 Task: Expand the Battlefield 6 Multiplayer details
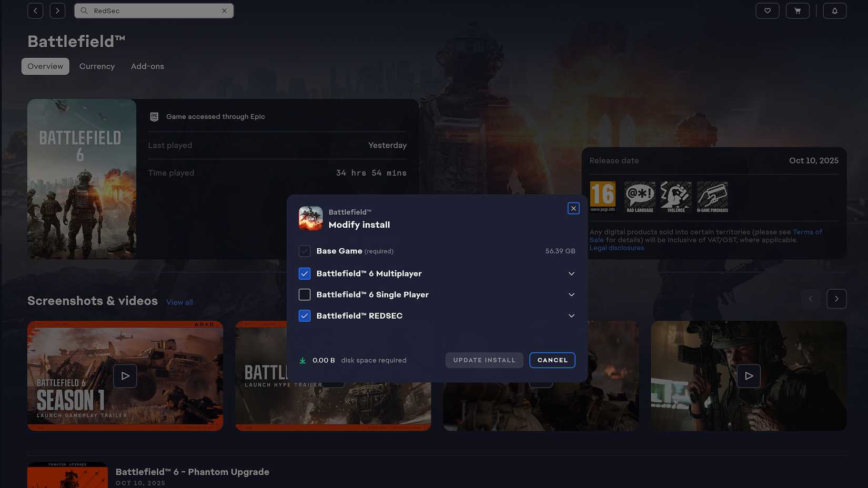[571, 273]
